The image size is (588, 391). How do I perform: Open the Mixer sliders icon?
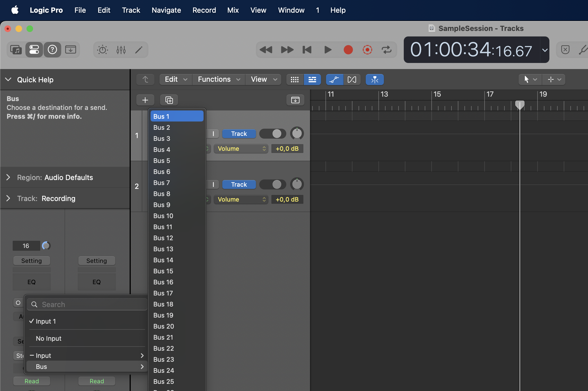point(121,50)
